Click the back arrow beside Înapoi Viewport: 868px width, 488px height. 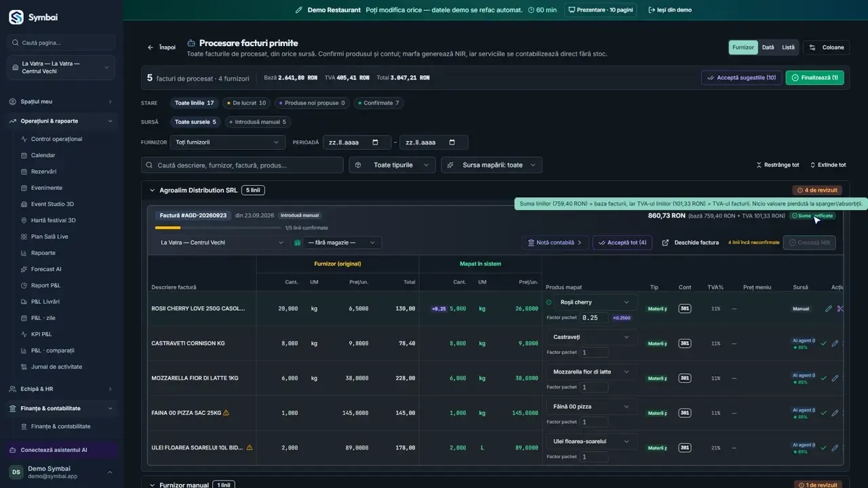[x=151, y=47]
